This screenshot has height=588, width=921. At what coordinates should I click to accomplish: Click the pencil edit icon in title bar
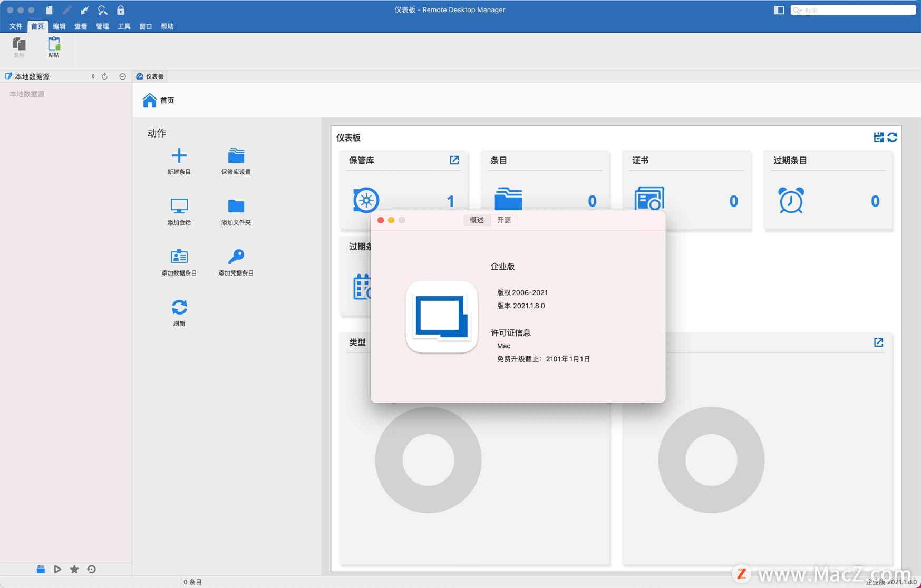coord(67,10)
